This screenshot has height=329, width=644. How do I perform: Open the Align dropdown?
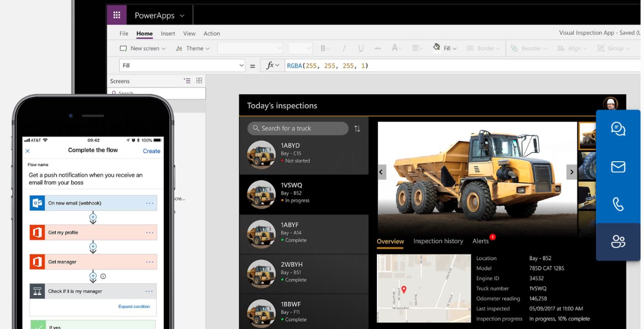point(572,48)
